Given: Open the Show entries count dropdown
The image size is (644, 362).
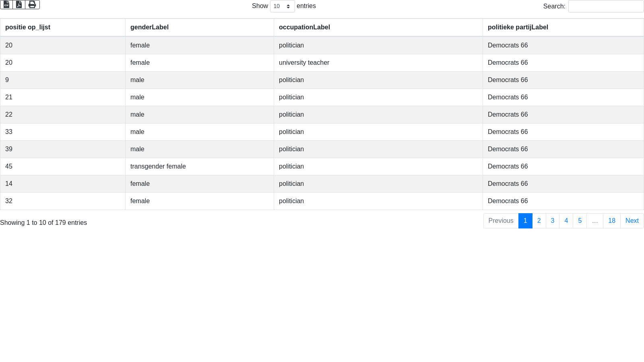Looking at the screenshot, I should (x=282, y=6).
